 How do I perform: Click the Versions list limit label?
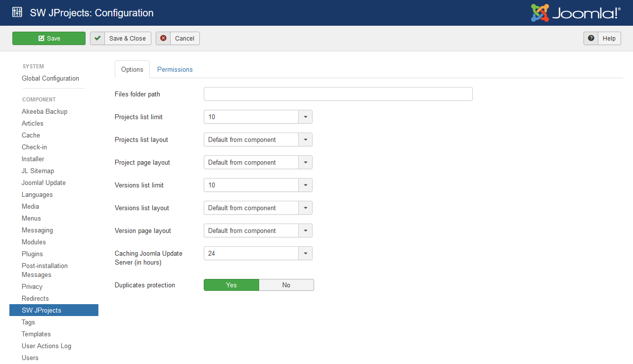pyautogui.click(x=139, y=185)
